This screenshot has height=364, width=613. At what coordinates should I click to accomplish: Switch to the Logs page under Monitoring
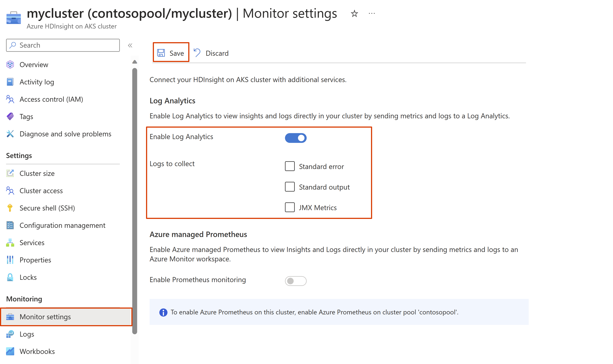(27, 334)
